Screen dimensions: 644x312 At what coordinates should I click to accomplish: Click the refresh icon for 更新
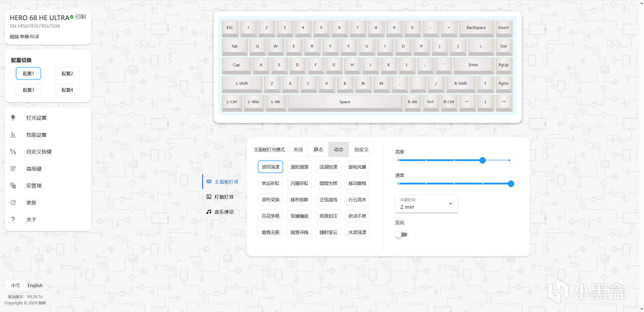13,203
